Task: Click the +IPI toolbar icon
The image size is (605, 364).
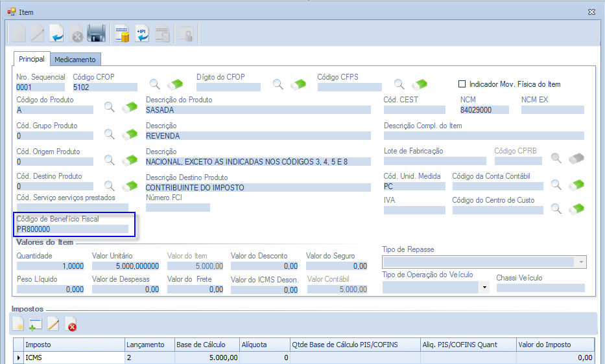Action: click(142, 34)
